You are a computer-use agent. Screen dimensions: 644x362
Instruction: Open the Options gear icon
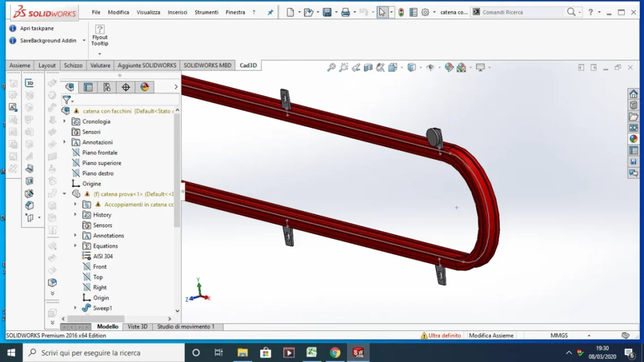pyautogui.click(x=425, y=12)
